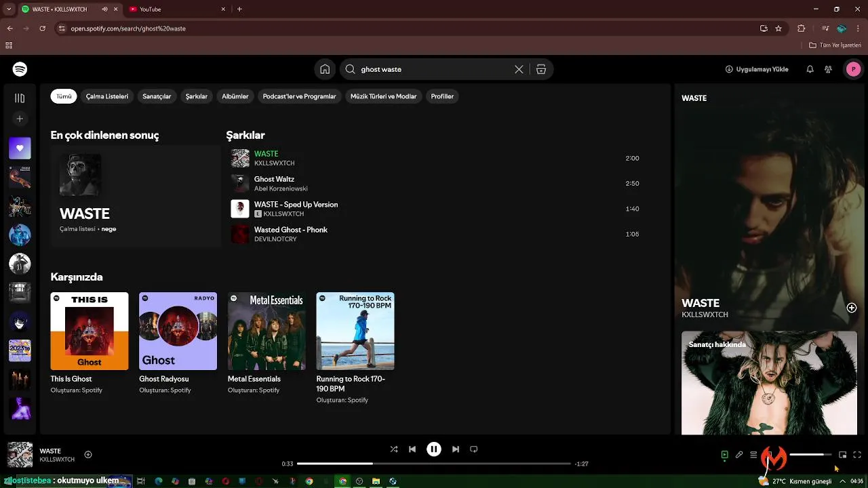Screen dimensions: 868x488
Task: Create new playlist plus icon
Action: (x=20, y=119)
